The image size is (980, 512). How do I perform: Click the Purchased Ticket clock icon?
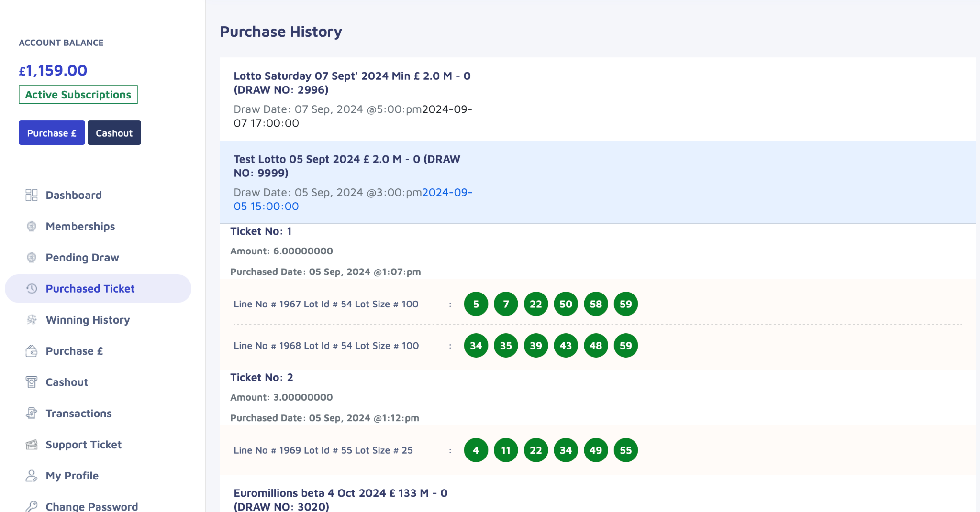click(x=32, y=289)
